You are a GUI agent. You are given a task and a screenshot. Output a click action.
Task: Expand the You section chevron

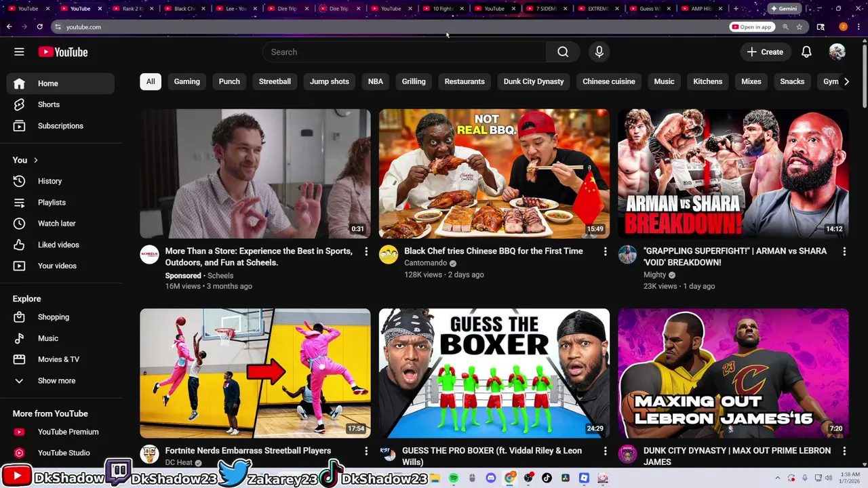35,160
